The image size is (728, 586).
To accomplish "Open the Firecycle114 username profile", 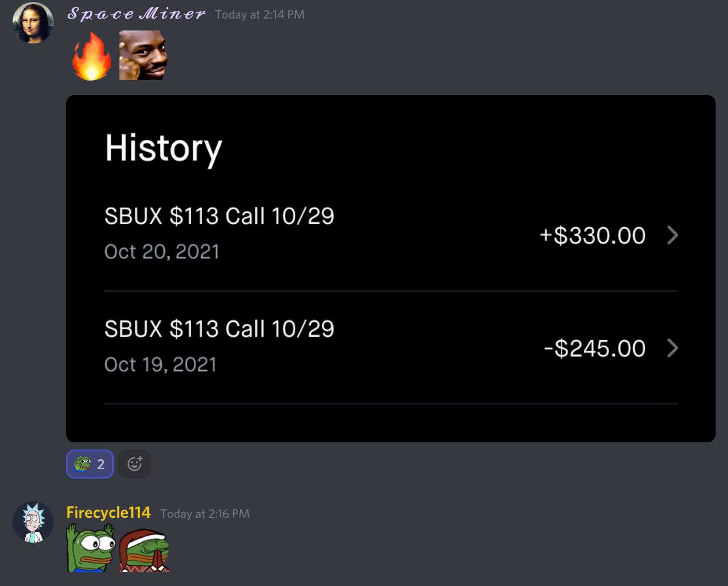I will click(x=109, y=513).
